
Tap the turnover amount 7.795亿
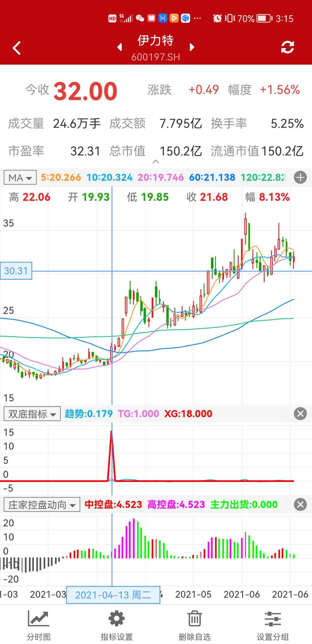click(x=181, y=123)
